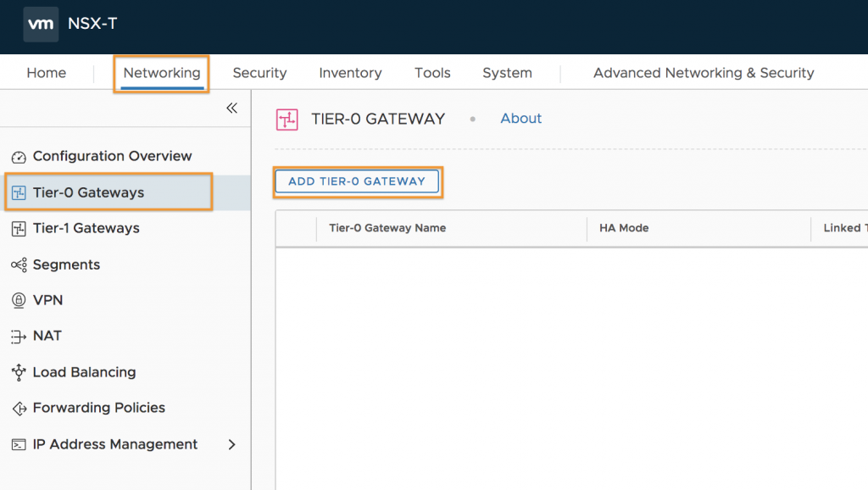Open the Home tab
This screenshot has height=490, width=868.
pos(47,73)
